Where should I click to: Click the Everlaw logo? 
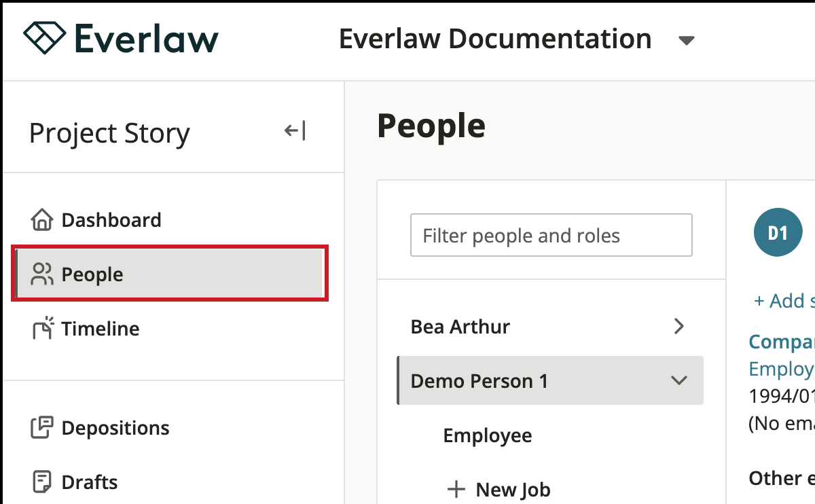[x=121, y=38]
